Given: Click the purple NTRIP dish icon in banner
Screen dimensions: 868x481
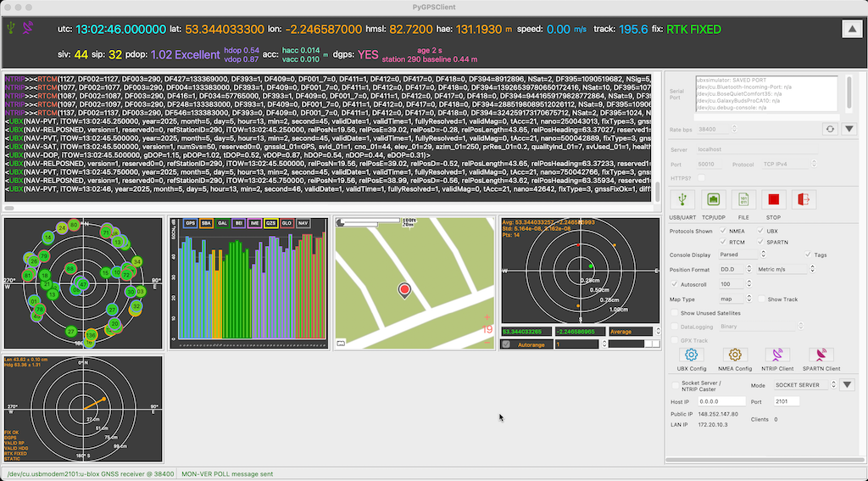Looking at the screenshot, I should tap(28, 27).
